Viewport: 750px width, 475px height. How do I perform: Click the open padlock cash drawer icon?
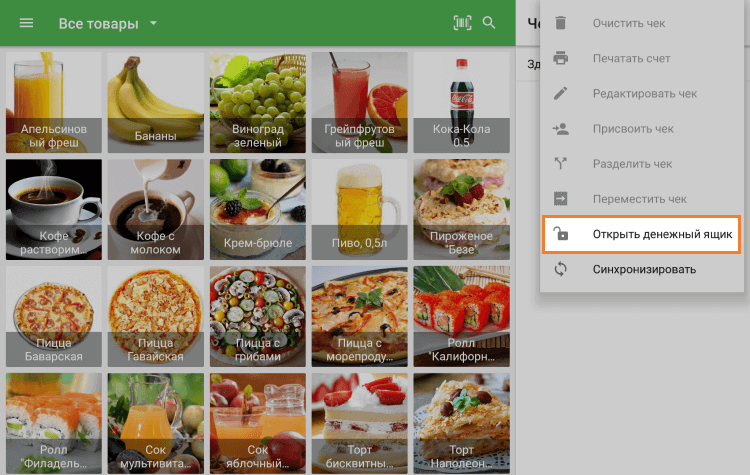coord(561,235)
